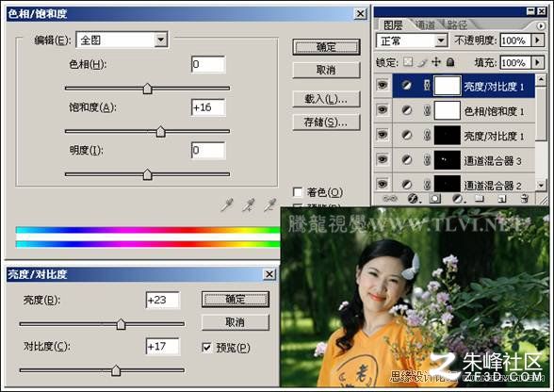Click the create new layer icon
554x392 pixels.
[501, 199]
